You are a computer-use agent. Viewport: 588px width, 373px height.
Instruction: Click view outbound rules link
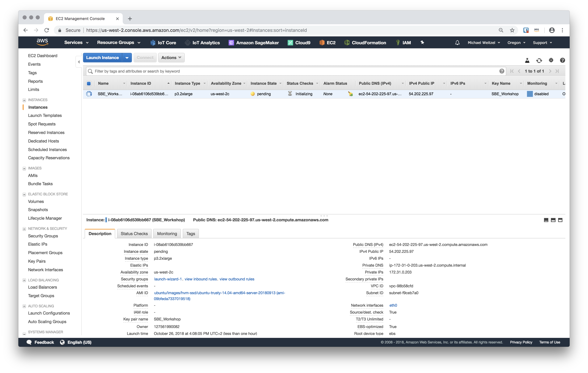click(x=237, y=279)
